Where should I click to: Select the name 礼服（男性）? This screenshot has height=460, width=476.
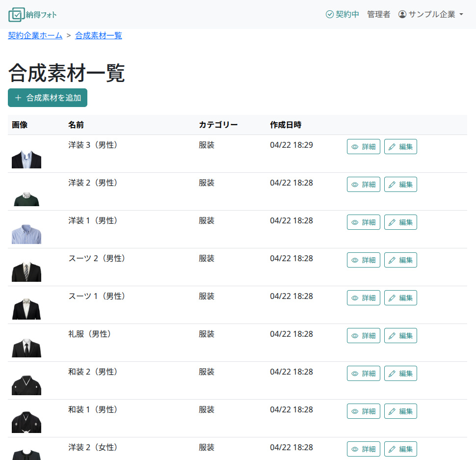coord(89,334)
